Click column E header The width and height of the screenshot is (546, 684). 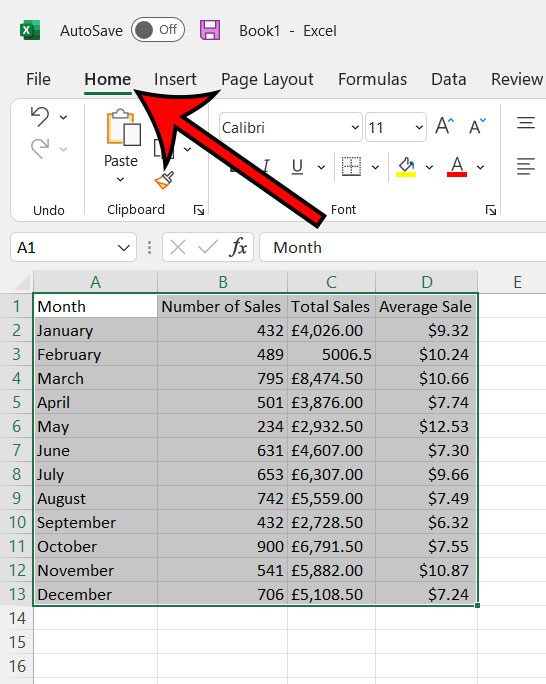pos(517,282)
